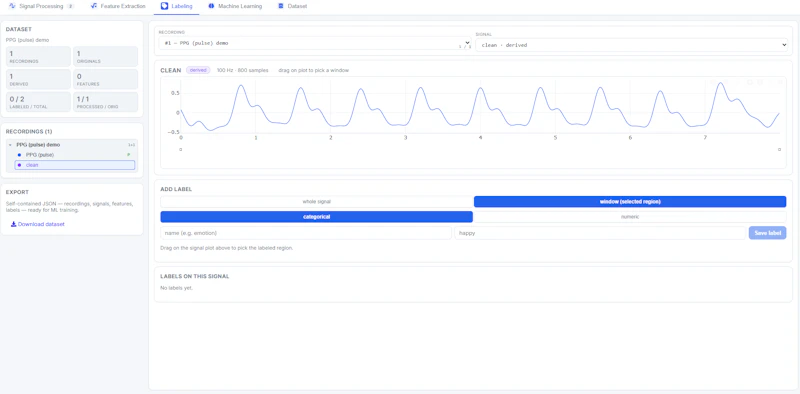This screenshot has height=394, width=800.
Task: Click the green P badge on PPG (pulse) row
Action: [129, 155]
